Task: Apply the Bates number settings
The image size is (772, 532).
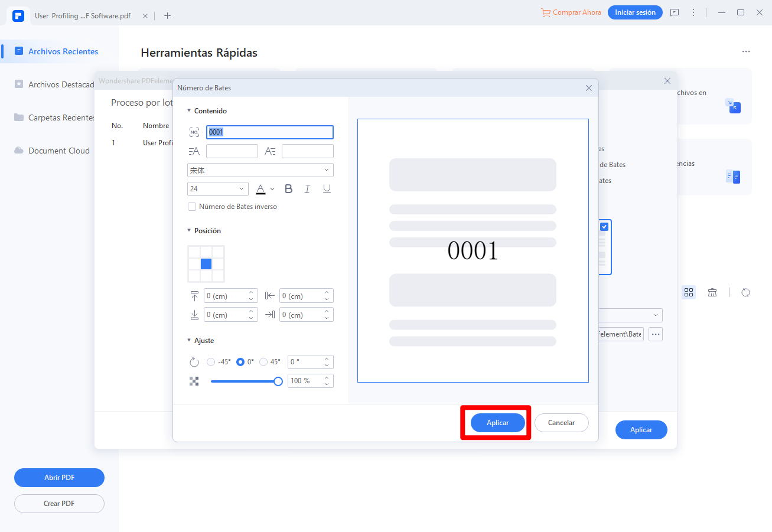Action: pyautogui.click(x=498, y=423)
